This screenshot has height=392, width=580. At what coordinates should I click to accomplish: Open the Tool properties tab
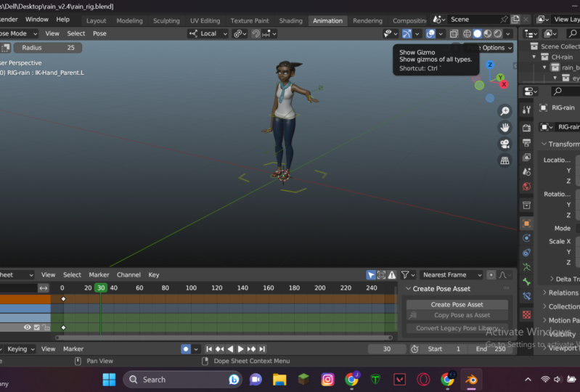[526, 110]
